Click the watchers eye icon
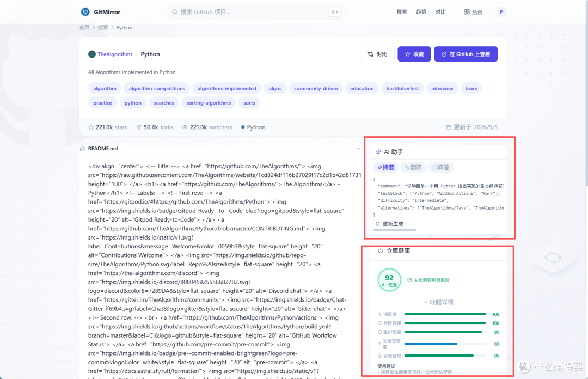 pos(185,127)
